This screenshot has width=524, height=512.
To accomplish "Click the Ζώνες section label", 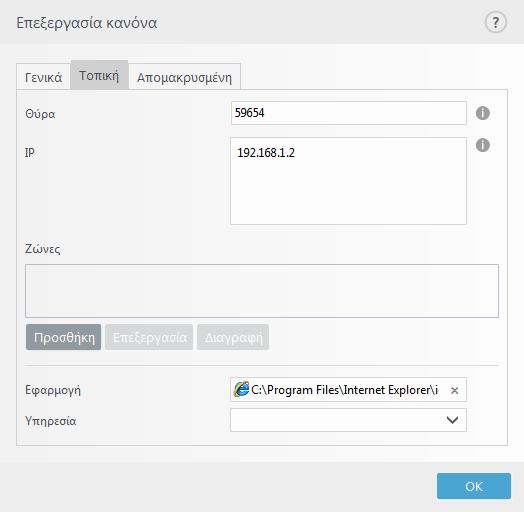I will (43, 249).
